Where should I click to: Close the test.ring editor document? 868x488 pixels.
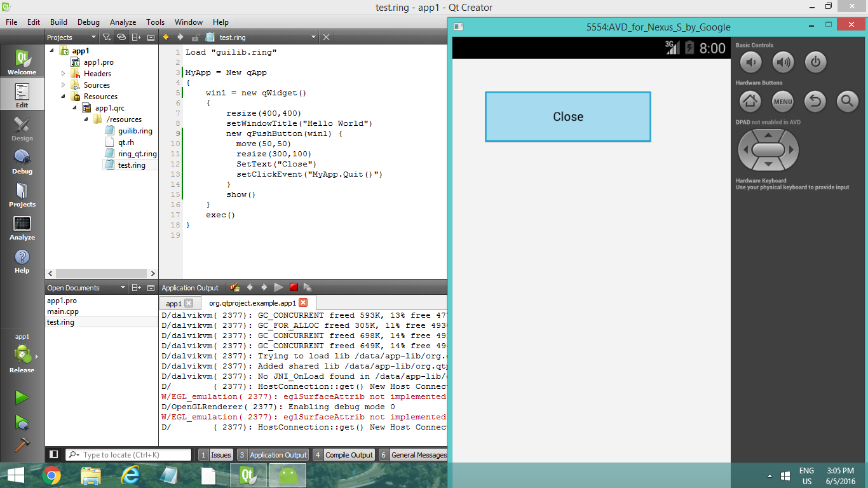pyautogui.click(x=327, y=37)
